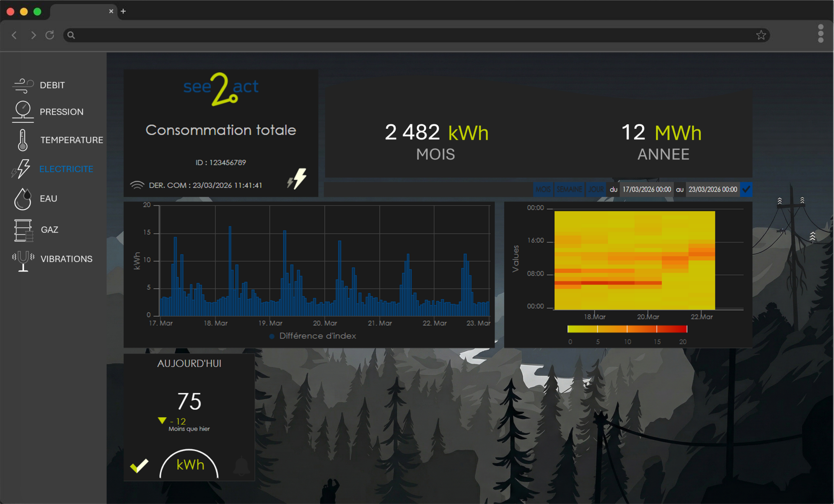Open the DEBIT wind icon

tap(23, 85)
